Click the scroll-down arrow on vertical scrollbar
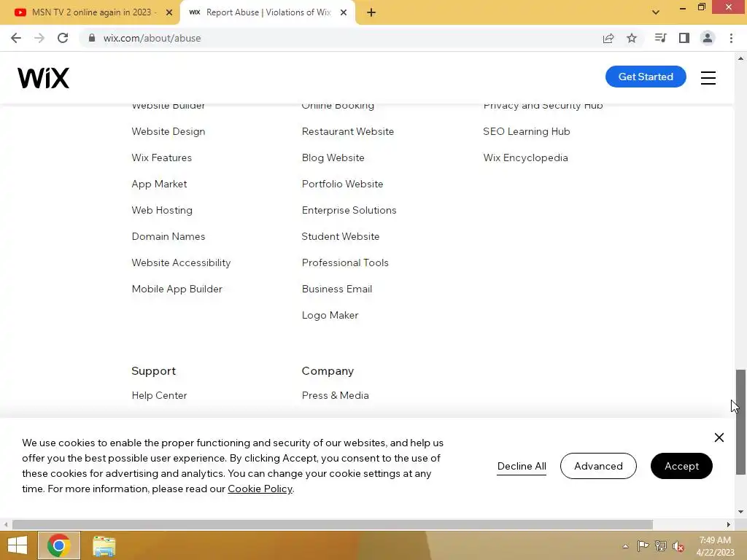Image resolution: width=747 pixels, height=560 pixels. 740,512
